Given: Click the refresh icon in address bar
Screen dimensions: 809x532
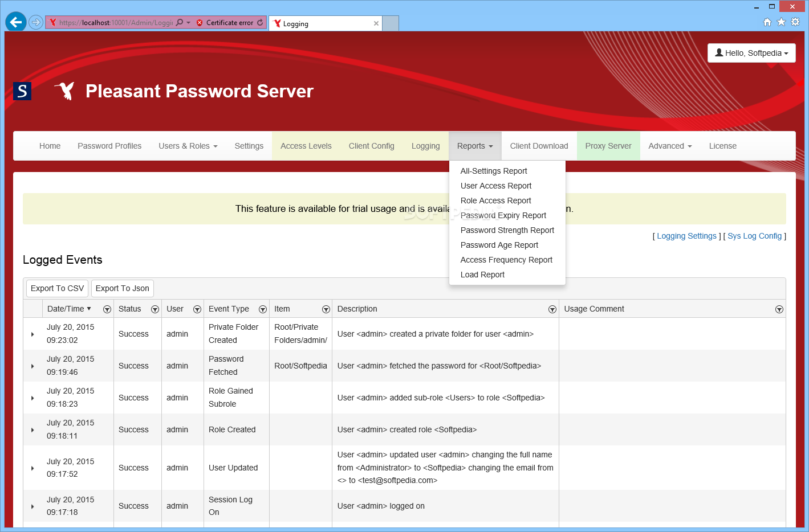Looking at the screenshot, I should point(260,23).
